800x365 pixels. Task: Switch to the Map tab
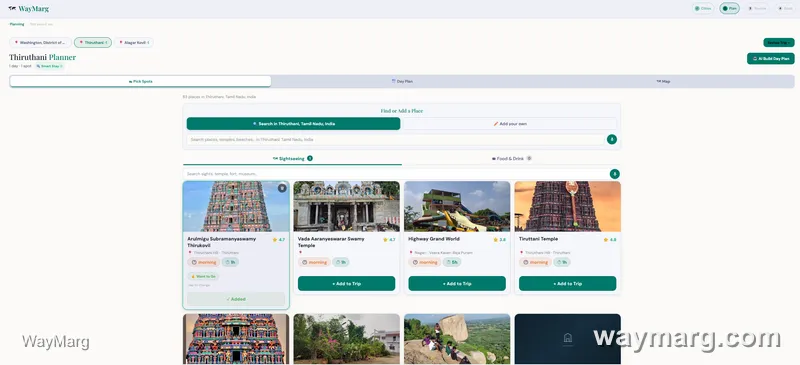663,81
